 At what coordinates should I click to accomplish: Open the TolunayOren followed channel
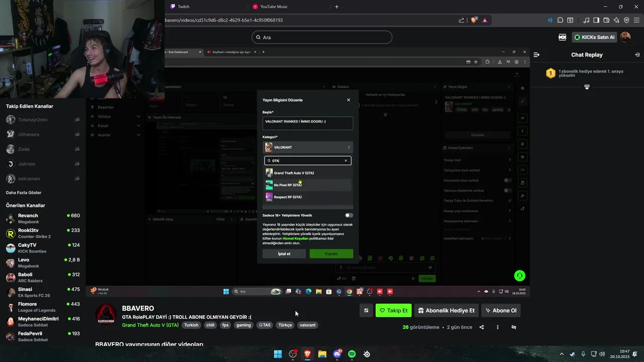pyautogui.click(x=43, y=120)
